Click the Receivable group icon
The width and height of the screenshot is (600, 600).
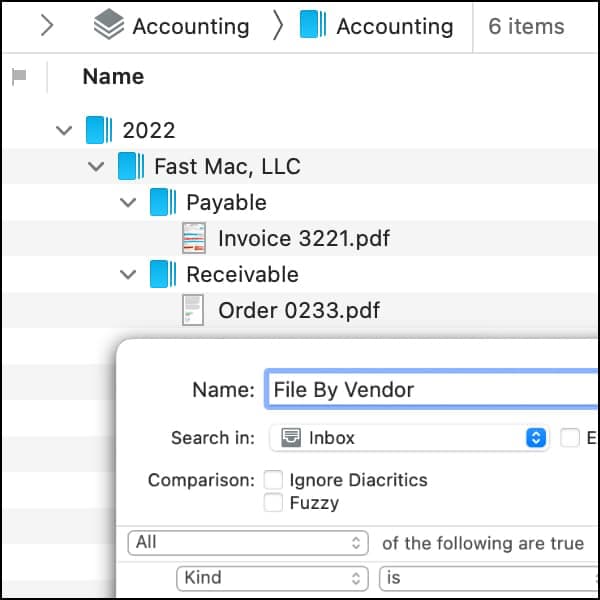(163, 274)
